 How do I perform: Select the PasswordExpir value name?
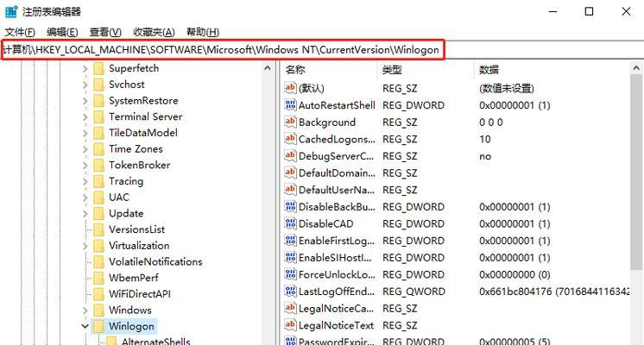(337, 341)
